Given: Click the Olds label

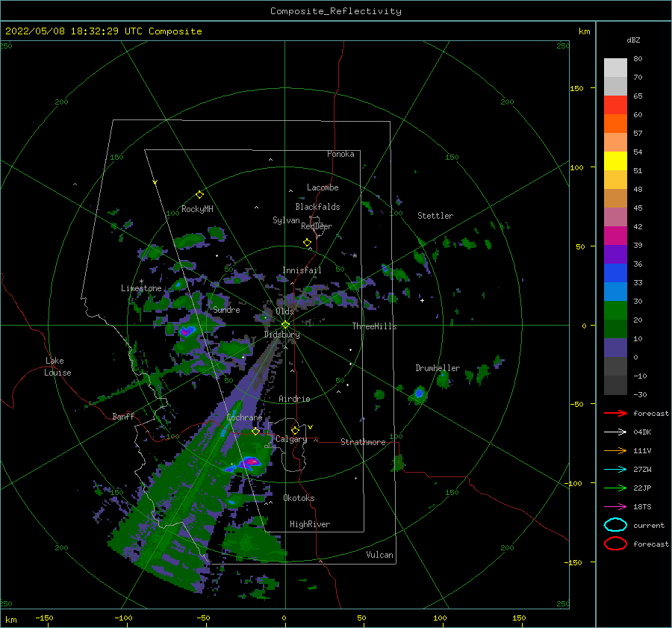Looking at the screenshot, I should pyautogui.click(x=284, y=311).
